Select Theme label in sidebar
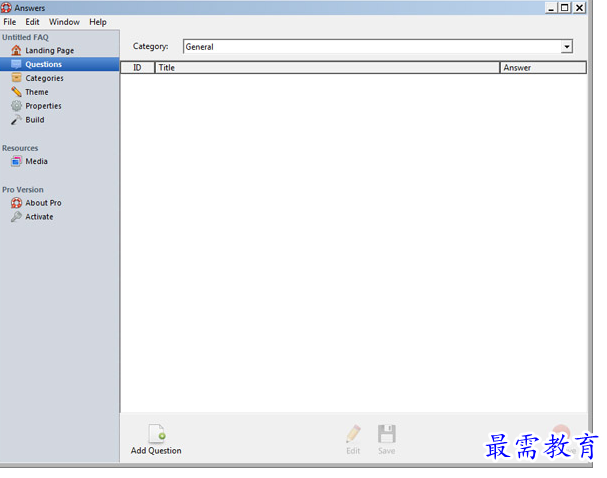The height and width of the screenshot is (478, 607). pyautogui.click(x=37, y=92)
